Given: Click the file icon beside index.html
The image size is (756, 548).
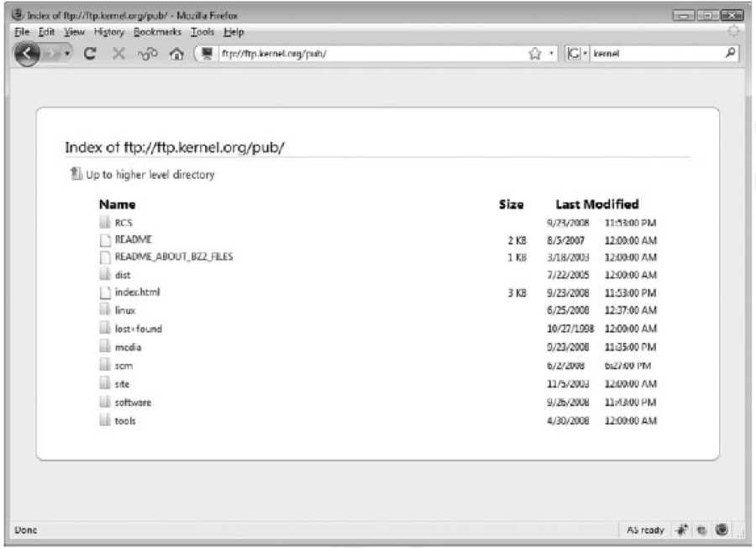Looking at the screenshot, I should pos(105,292).
